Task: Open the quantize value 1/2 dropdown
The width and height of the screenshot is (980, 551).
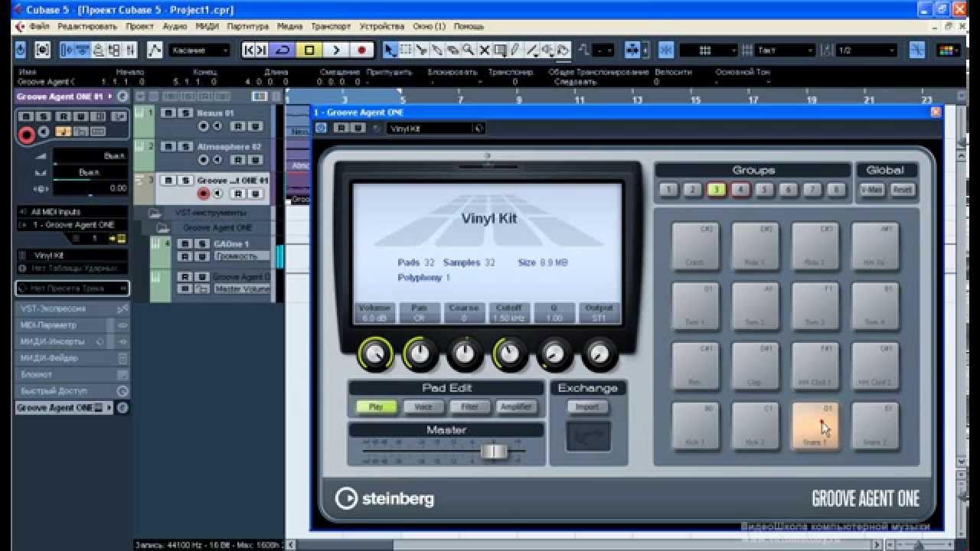Action: pos(867,51)
